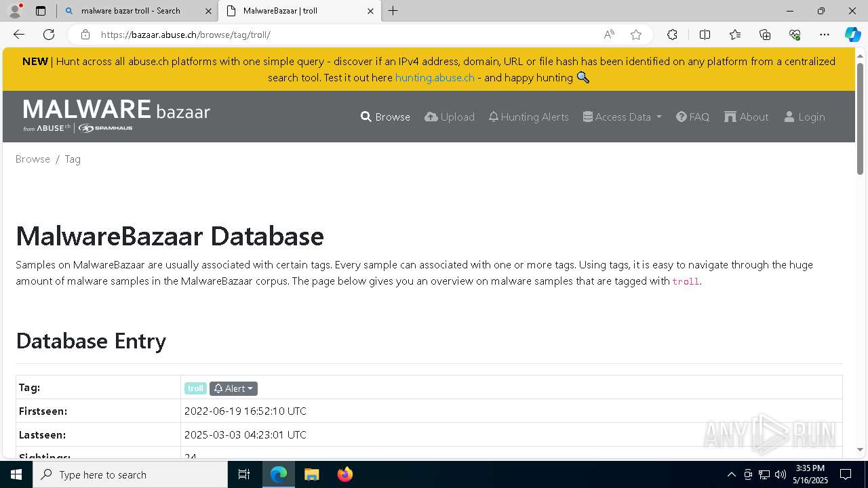Screen dimensions: 868x488
Task: Open Edge Settings and more menu
Action: click(x=825, y=35)
